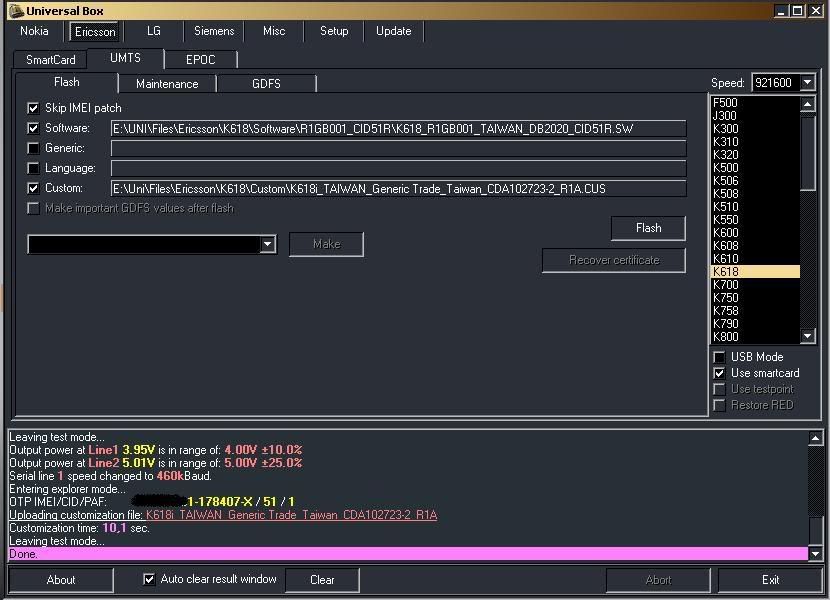Click the Universal Box title bar icon
Viewport: 830px width, 600px height.
coord(16,11)
